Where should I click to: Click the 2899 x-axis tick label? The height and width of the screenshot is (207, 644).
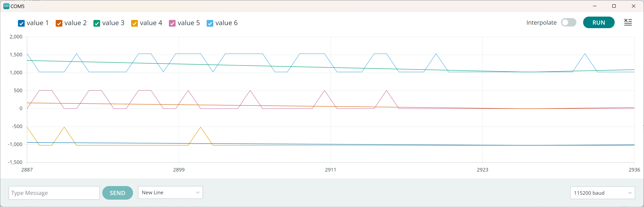click(179, 170)
